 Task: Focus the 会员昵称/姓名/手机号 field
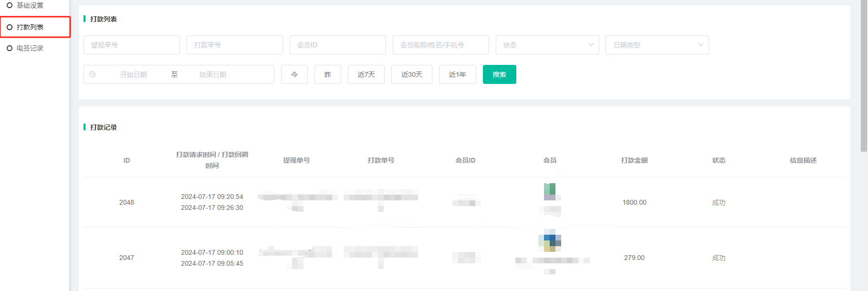click(441, 45)
